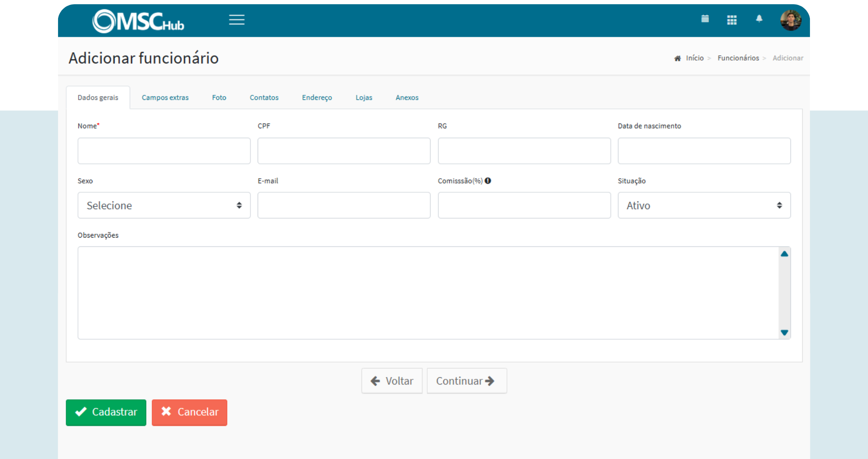This screenshot has width=868, height=459.
Task: Click the Comissão info icon
Action: click(x=488, y=181)
